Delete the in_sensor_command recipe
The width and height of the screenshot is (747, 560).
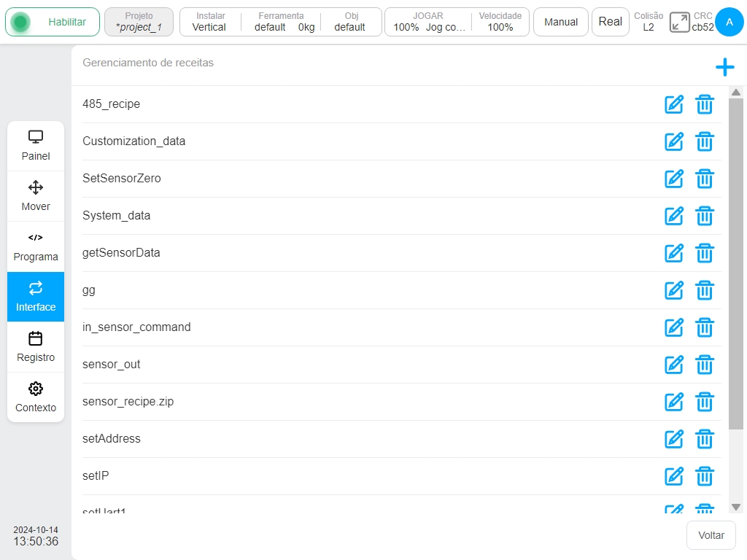(x=704, y=327)
